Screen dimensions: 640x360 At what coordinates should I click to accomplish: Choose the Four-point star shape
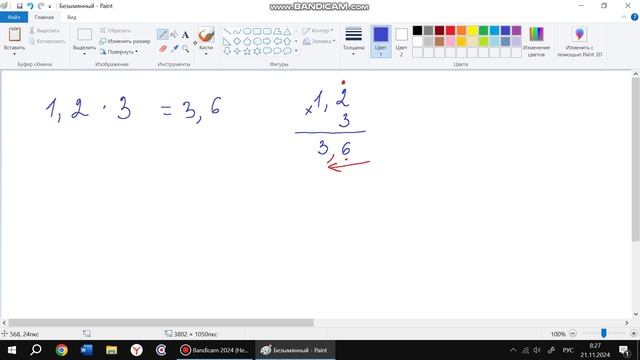pyautogui.click(x=237, y=51)
